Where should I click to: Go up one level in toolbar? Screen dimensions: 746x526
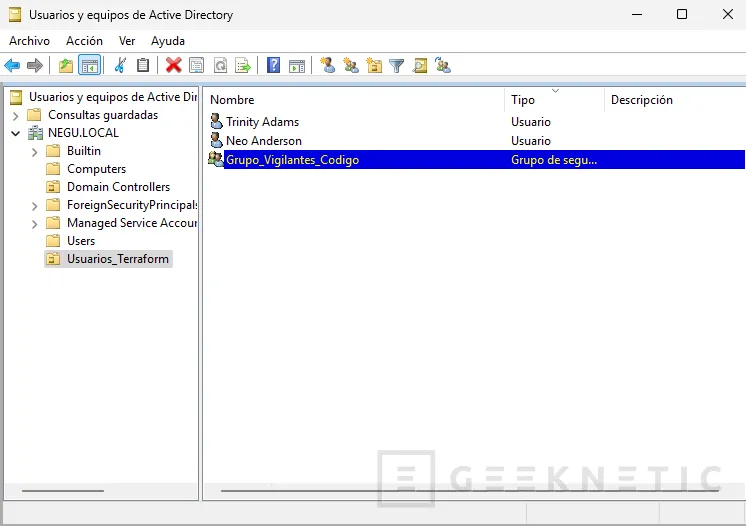pyautogui.click(x=66, y=65)
